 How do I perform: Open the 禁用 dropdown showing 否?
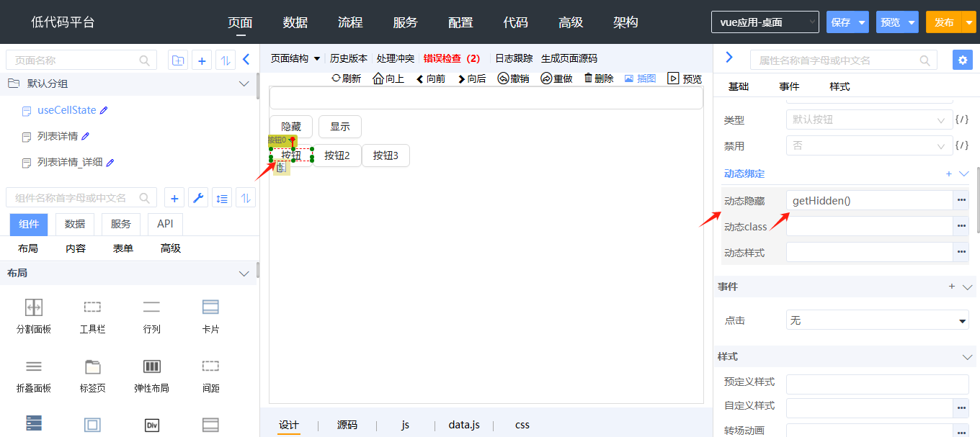click(x=868, y=145)
